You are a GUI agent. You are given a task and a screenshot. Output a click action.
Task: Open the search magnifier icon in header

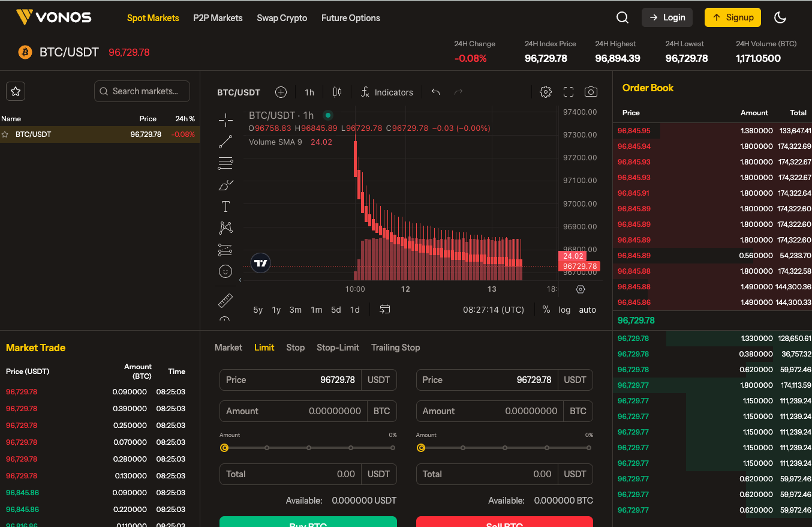622,17
